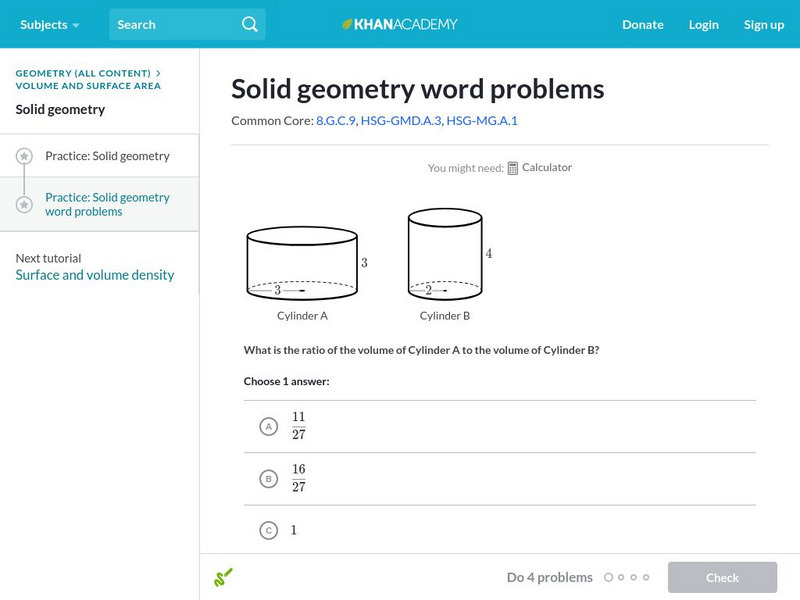Open the Login page
This screenshot has width=800, height=600.
pyautogui.click(x=703, y=24)
